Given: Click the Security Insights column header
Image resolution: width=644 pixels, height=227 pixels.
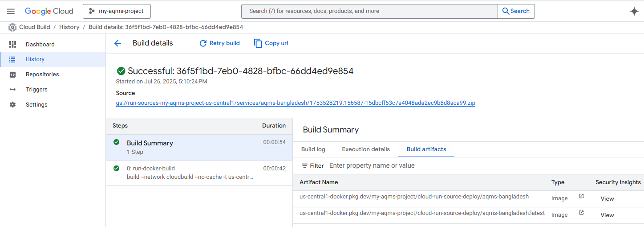Looking at the screenshot, I should click(x=618, y=182).
